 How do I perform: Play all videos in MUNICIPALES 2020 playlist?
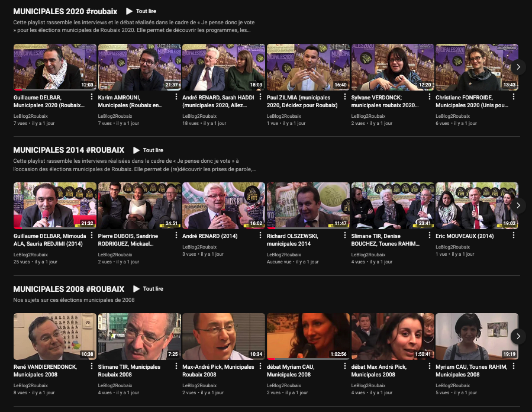pos(142,11)
